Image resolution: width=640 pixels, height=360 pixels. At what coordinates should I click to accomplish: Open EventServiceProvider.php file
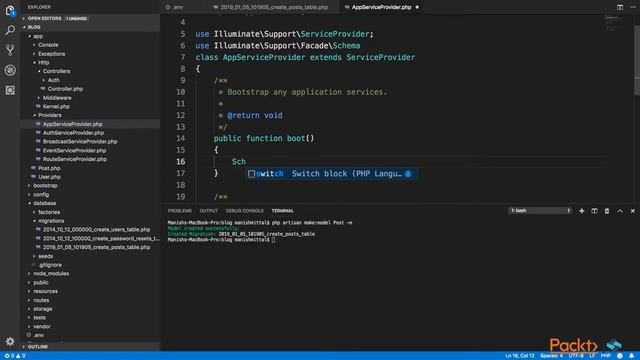(74, 151)
